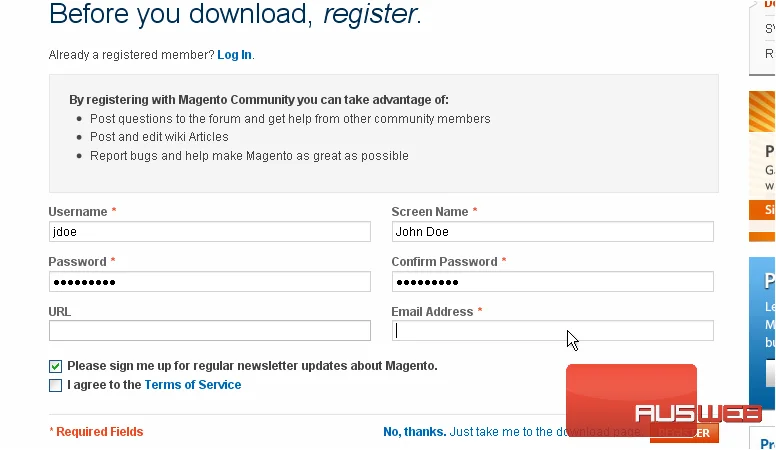Screen dimensions: 776x450
Task: Open the Terms of Service link
Action: (193, 385)
